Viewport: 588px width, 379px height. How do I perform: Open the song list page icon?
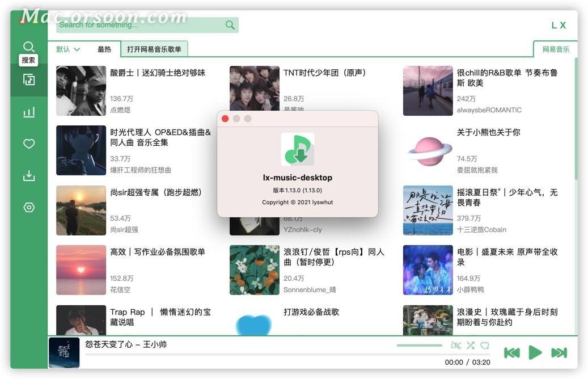(29, 79)
